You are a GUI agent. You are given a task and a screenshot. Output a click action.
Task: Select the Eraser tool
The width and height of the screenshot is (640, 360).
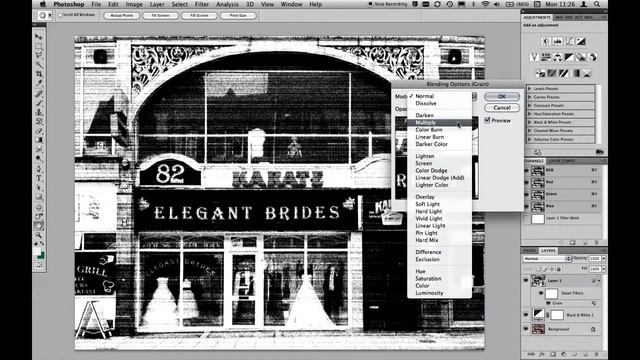(39, 131)
